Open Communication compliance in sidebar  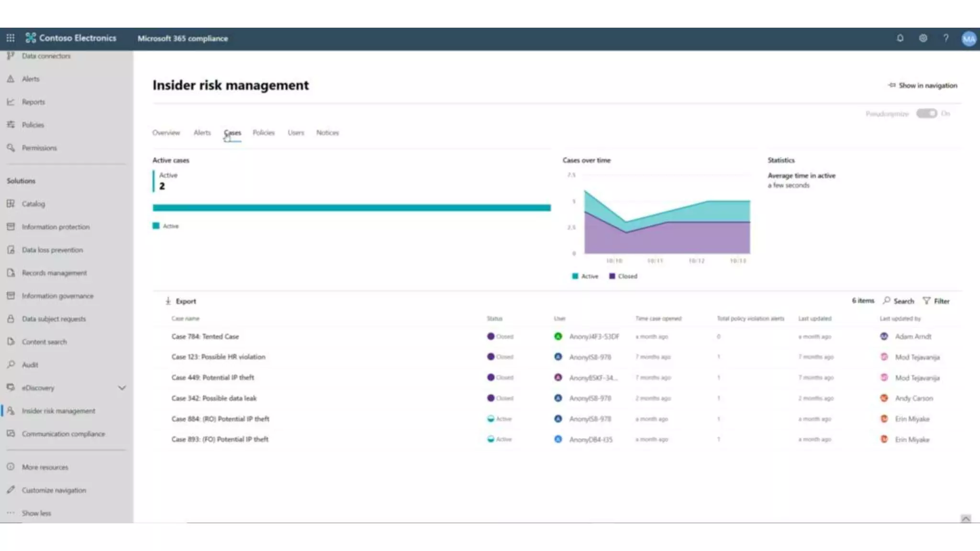(63, 434)
